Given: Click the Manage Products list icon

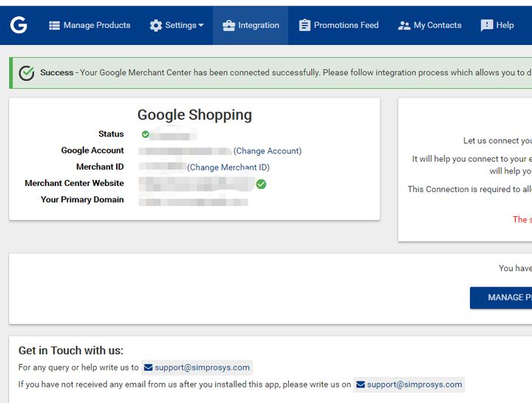Looking at the screenshot, I should click(54, 25).
